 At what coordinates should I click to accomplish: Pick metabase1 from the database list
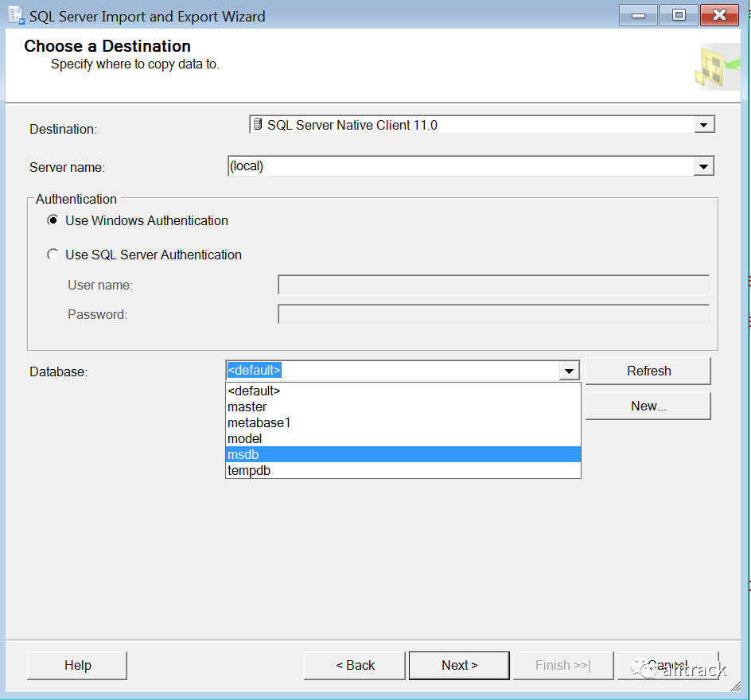point(403,422)
